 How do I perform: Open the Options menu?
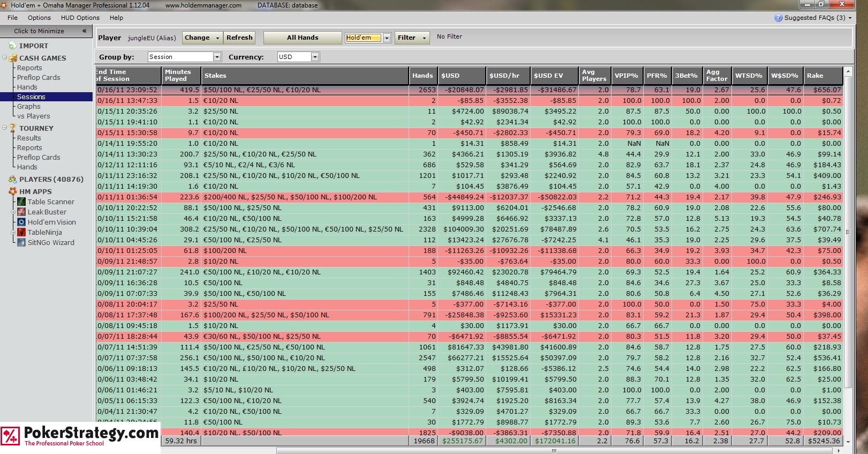point(39,18)
